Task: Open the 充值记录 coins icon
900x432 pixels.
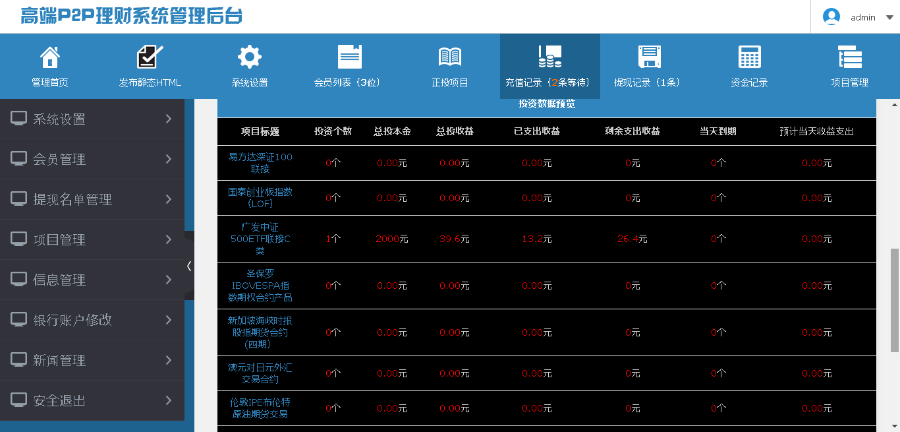Action: (549, 57)
